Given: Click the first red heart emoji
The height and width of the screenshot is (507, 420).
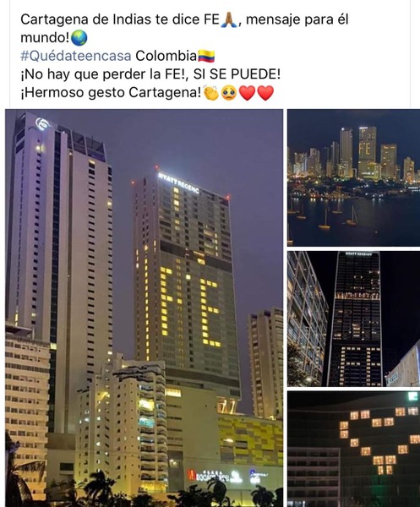Looking at the screenshot, I should [x=248, y=93].
